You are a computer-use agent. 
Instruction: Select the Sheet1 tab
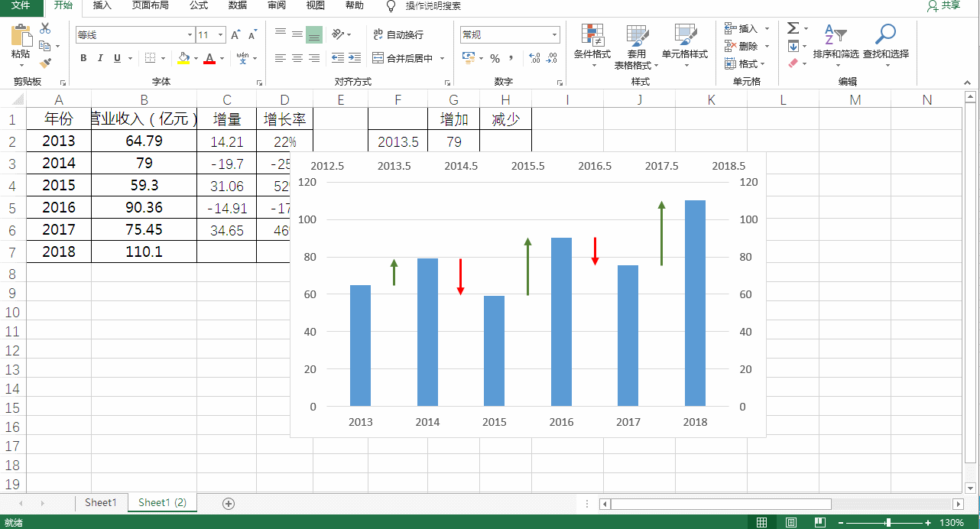click(100, 503)
